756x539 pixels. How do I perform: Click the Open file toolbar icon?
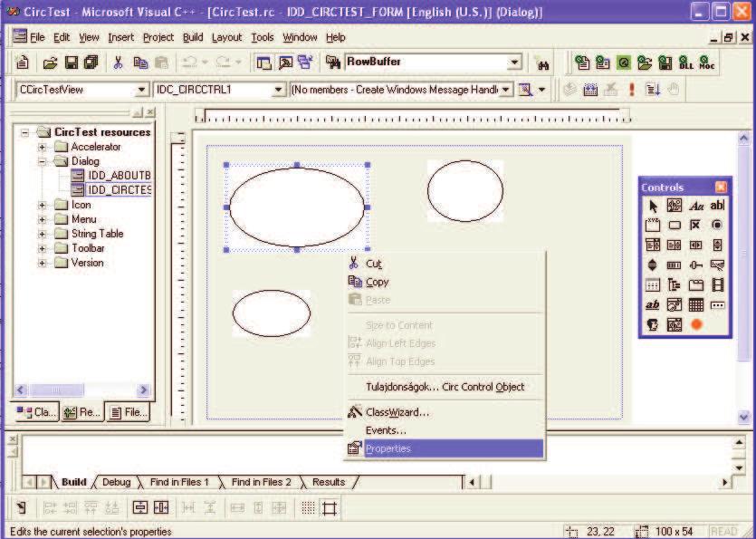point(50,63)
